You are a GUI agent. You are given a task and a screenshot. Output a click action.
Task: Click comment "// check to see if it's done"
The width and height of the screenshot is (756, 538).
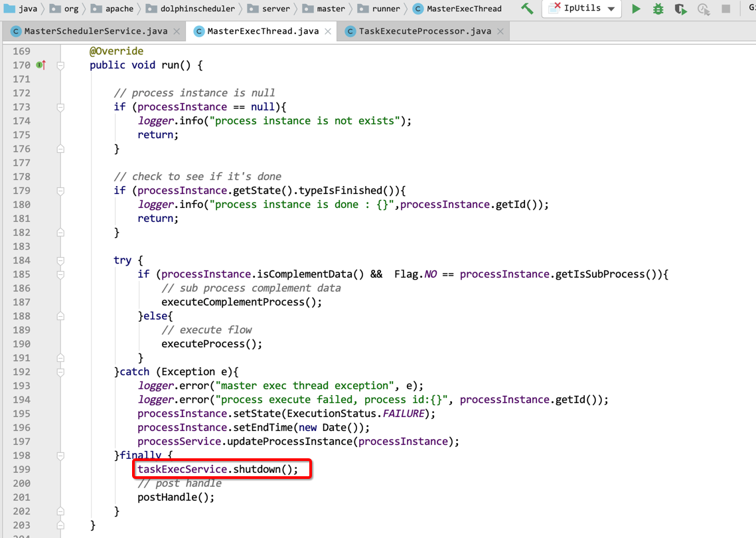(x=198, y=177)
